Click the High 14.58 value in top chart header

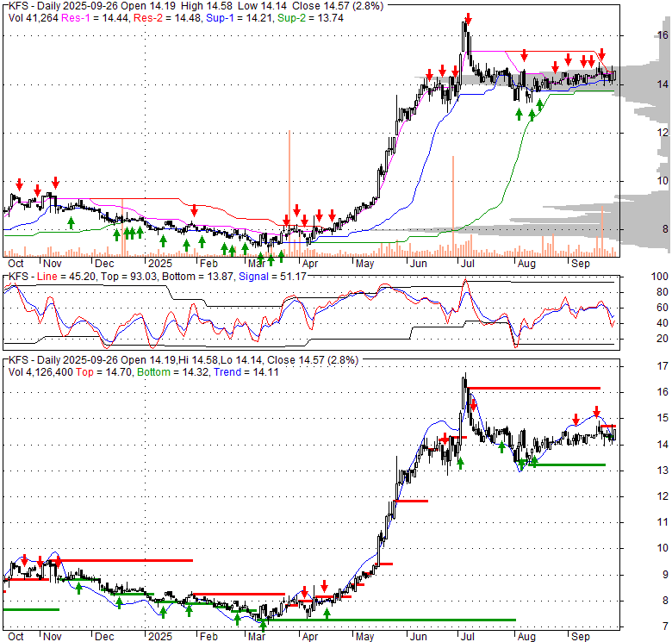pos(207,6)
